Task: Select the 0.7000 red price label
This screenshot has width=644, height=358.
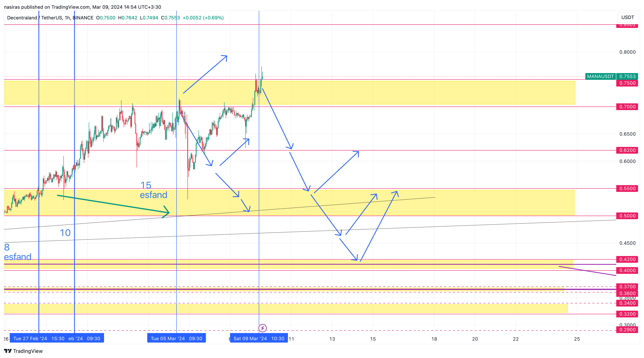Action: click(627, 107)
